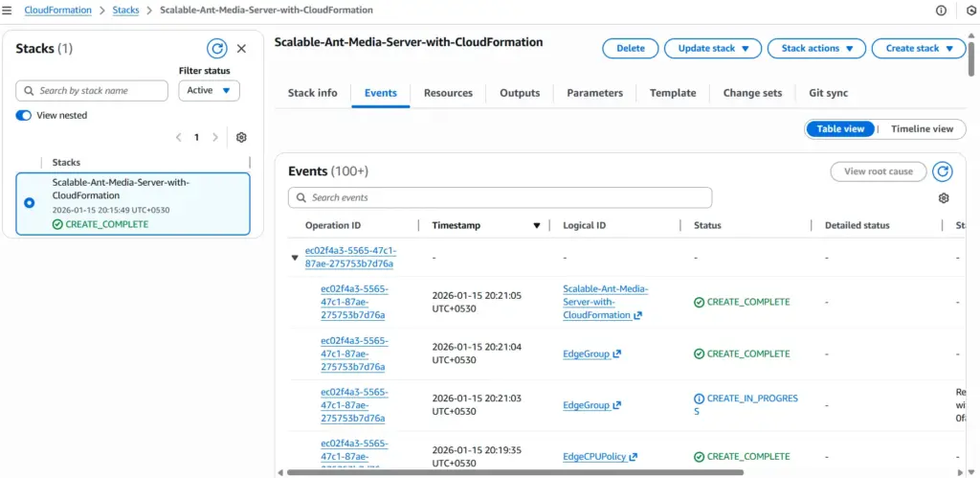Open operation ID link in 20:21:03 row
Viewport: 980px width, 478px height.
point(354,405)
